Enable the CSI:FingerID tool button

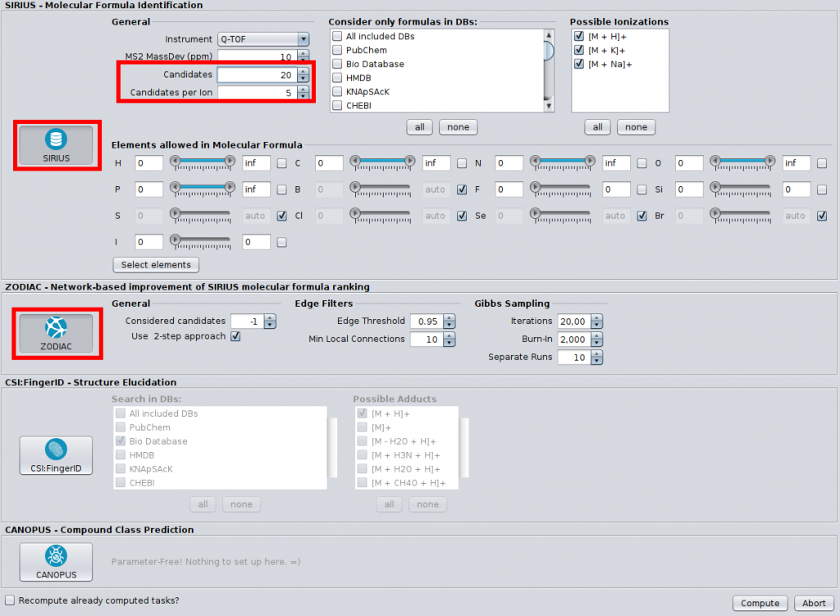57,455
